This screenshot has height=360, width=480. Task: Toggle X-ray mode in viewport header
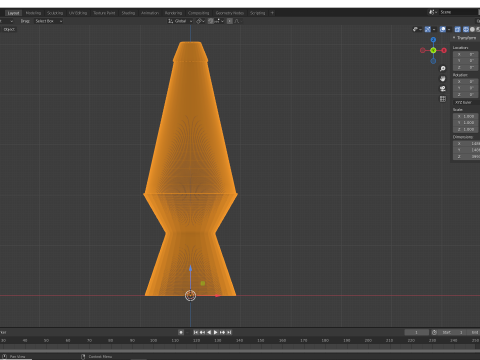(458, 29)
